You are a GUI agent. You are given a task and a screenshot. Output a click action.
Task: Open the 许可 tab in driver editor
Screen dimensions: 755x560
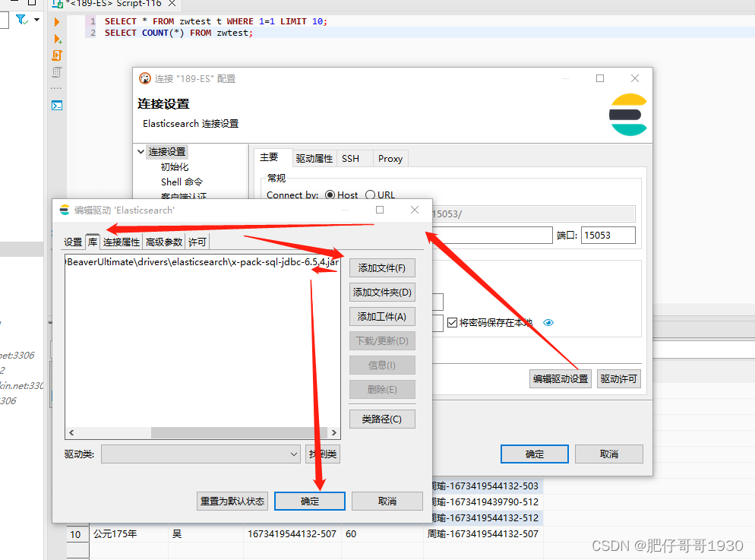tap(197, 242)
